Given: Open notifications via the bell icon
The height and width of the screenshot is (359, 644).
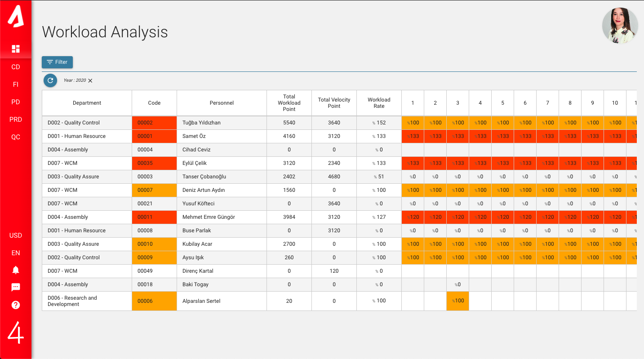Looking at the screenshot, I should pos(16,270).
